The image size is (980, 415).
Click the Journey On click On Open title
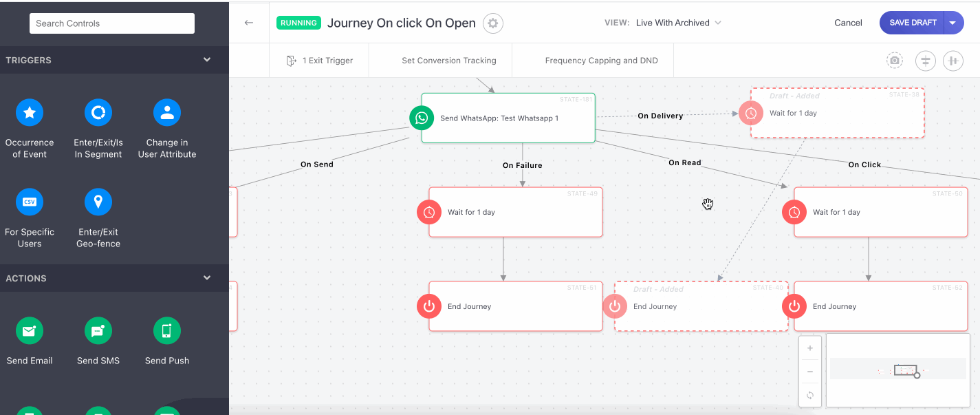(x=402, y=23)
